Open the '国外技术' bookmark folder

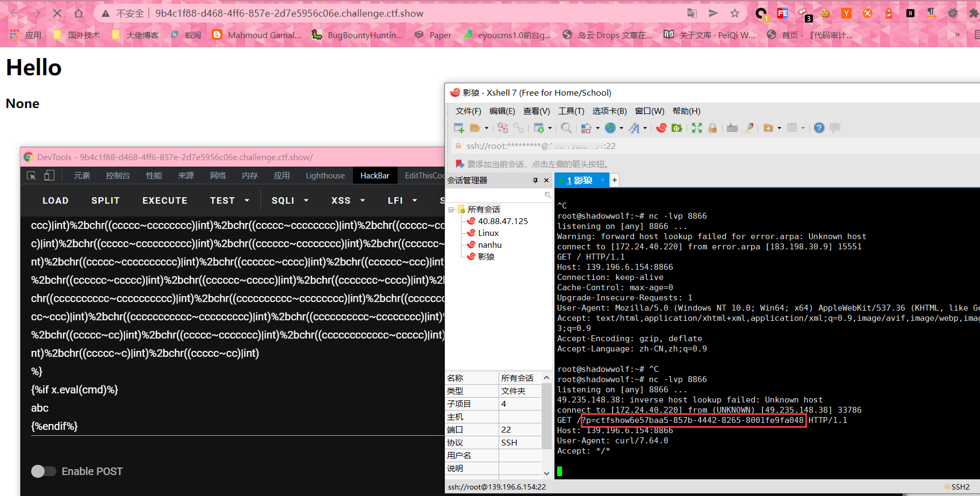[77, 35]
